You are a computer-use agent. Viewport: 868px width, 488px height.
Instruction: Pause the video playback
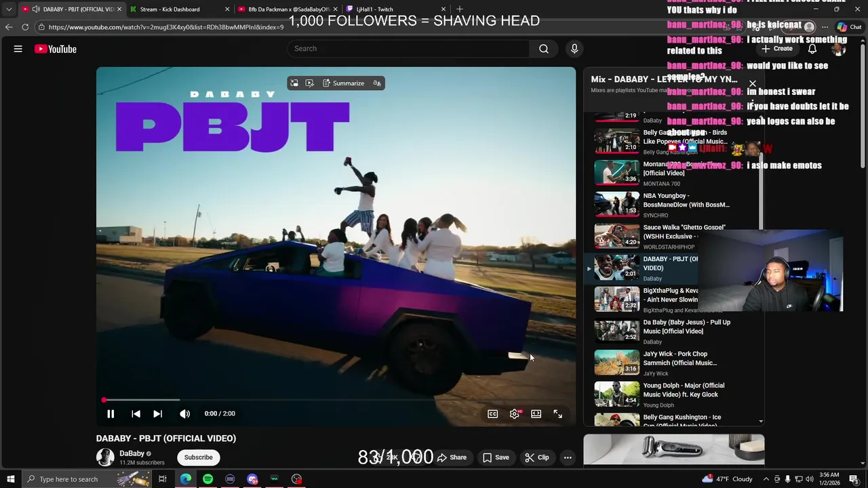coord(111,413)
